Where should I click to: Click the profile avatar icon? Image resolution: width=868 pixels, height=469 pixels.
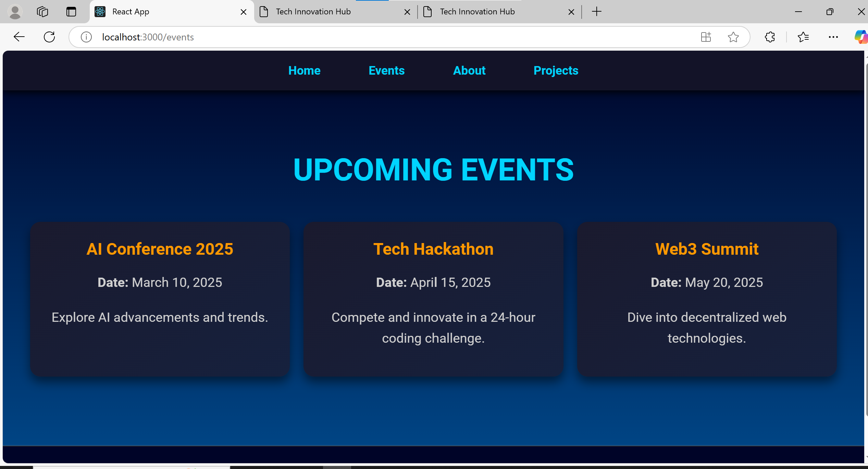click(15, 12)
